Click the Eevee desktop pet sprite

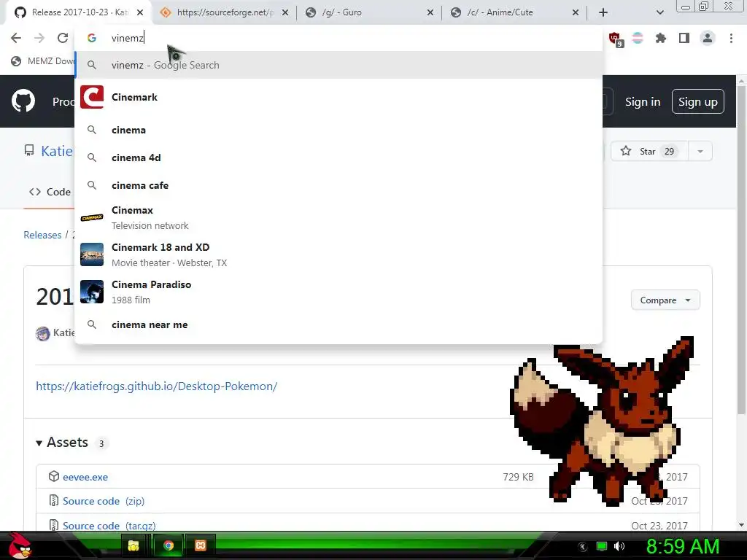pyautogui.click(x=603, y=421)
